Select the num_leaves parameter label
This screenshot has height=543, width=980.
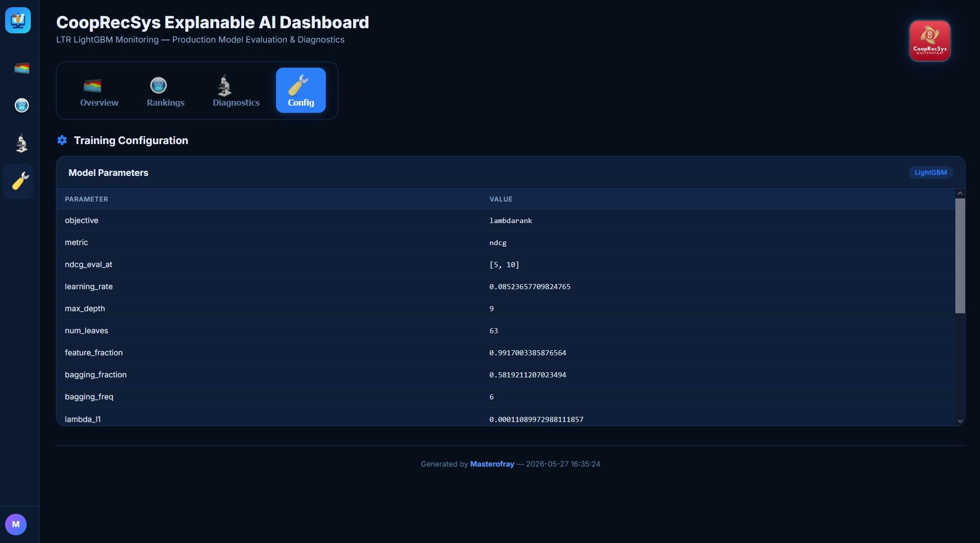click(86, 331)
